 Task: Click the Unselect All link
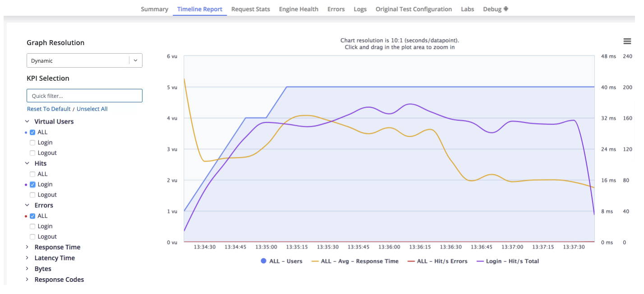[92, 109]
